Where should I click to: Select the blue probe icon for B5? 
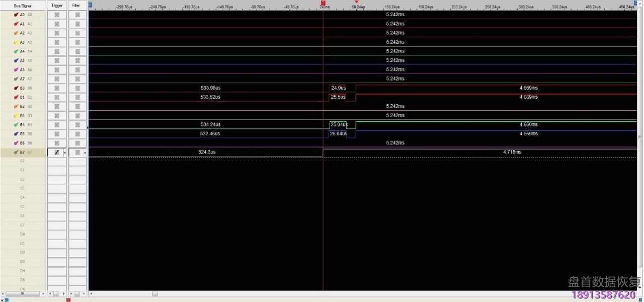coord(17,134)
